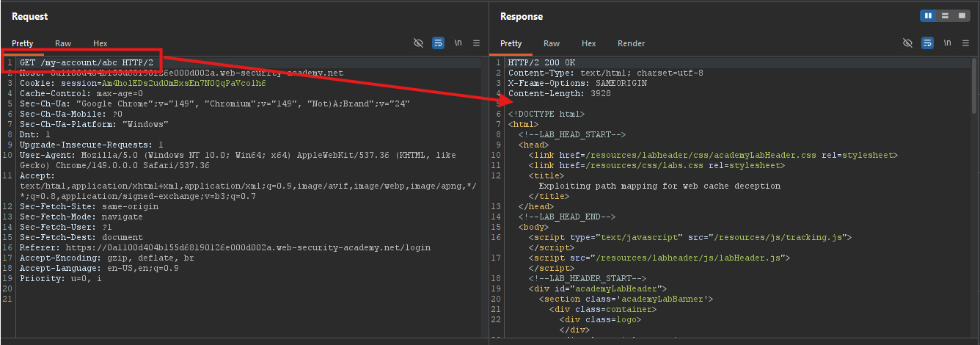
Task: Open the Response panel hamburger options menu
Action: pos(965,43)
